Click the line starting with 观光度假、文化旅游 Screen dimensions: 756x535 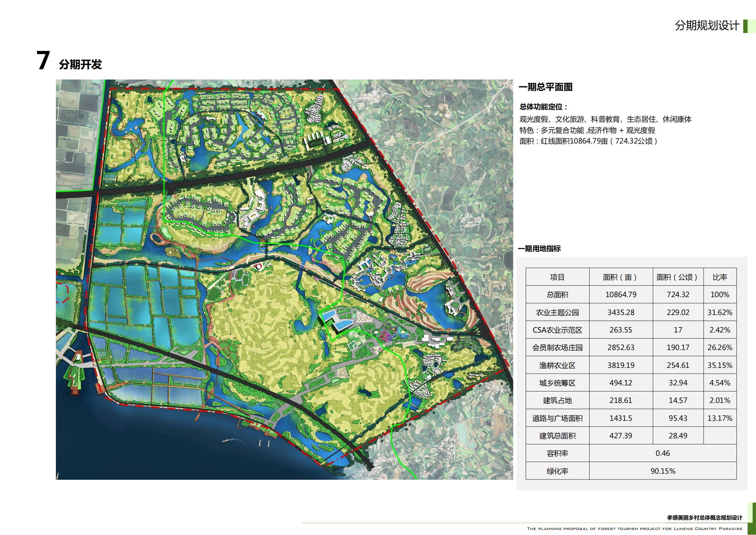coord(605,119)
